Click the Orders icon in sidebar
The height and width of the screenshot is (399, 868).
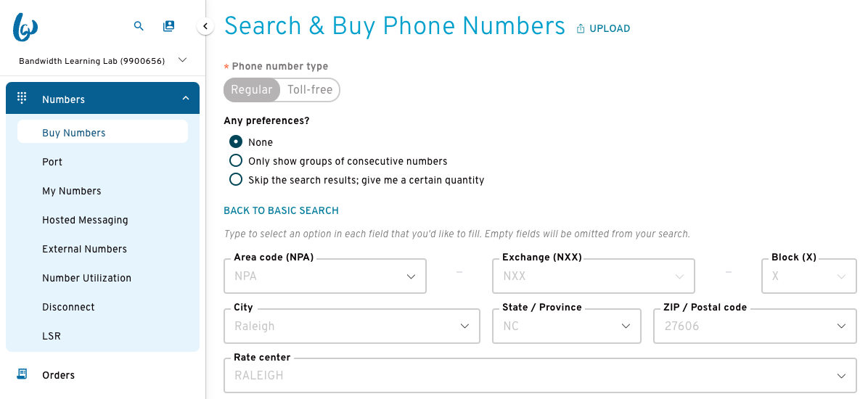pos(22,374)
